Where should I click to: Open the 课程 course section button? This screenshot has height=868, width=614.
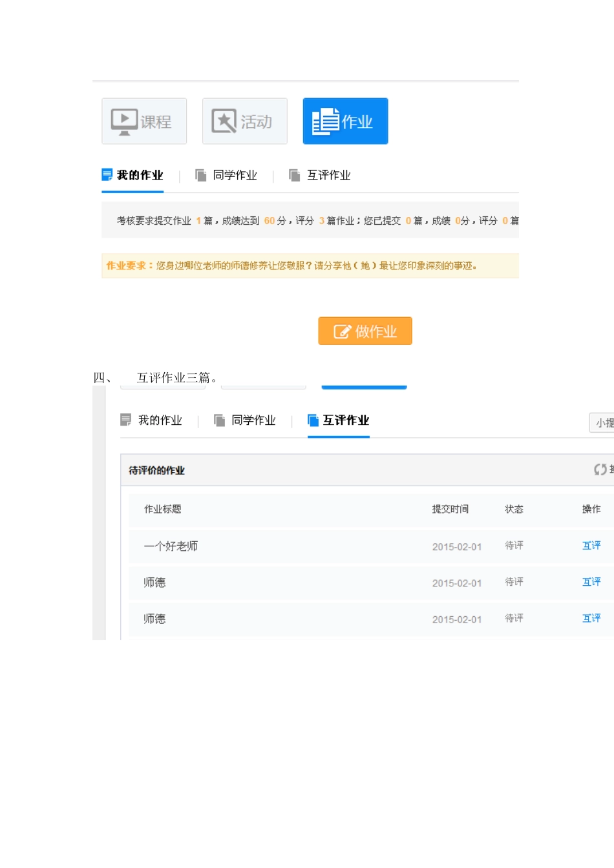click(x=144, y=121)
